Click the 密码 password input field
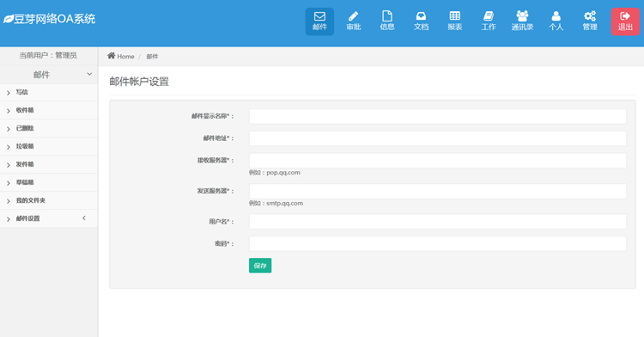644x337 pixels. pos(438,243)
